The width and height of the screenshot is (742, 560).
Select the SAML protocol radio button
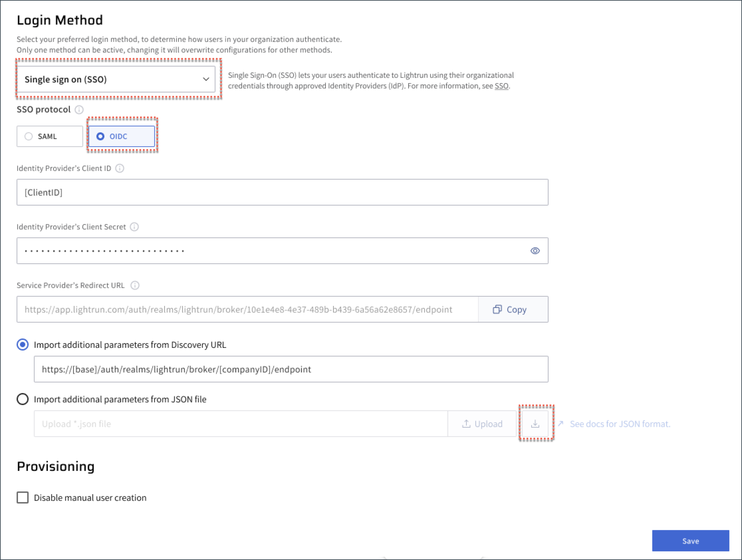[x=29, y=137]
